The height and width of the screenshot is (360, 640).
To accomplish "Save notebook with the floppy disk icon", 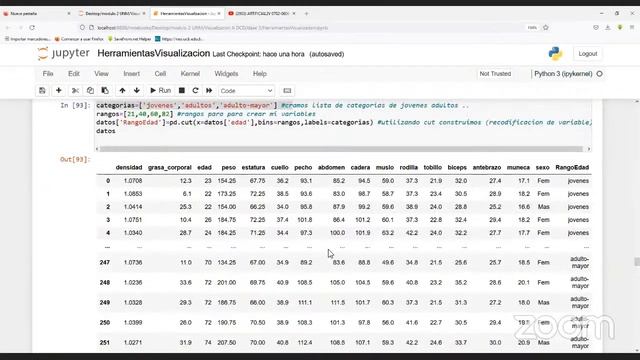I will click(x=42, y=91).
